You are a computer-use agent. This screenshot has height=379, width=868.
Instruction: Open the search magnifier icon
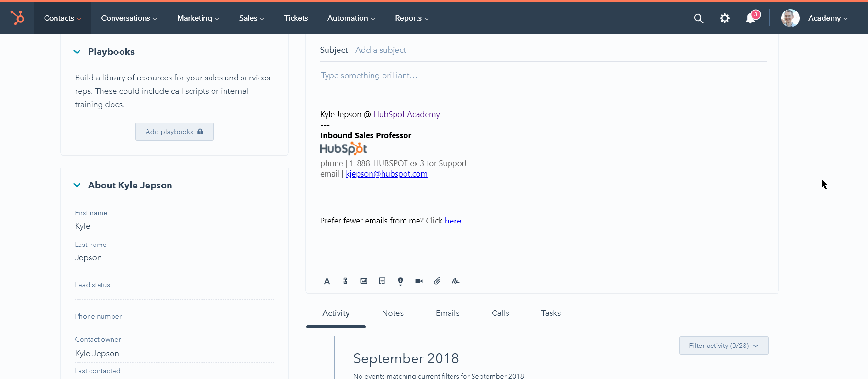click(x=699, y=18)
